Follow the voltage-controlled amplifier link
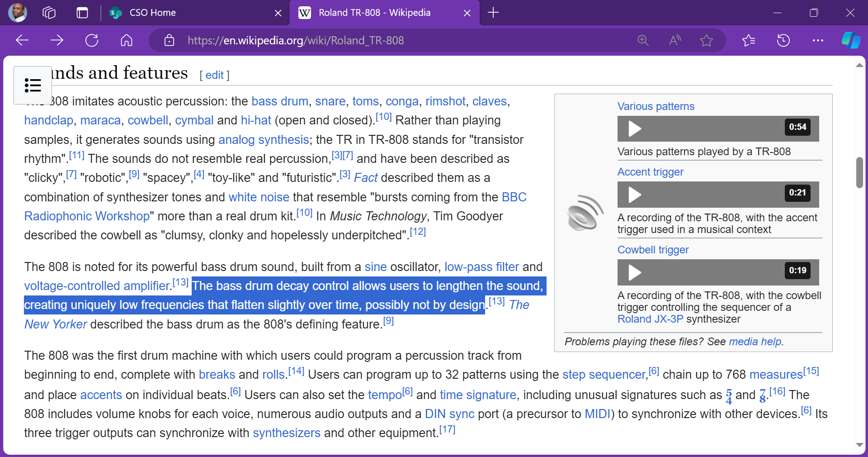868x457 pixels. (97, 286)
